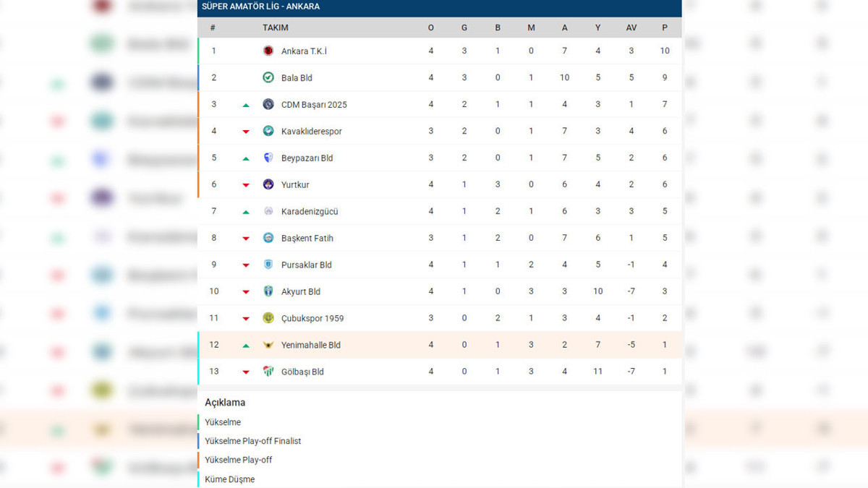Click the Bala Bld team crest
Screen dimensions: 868x488
pos(268,77)
